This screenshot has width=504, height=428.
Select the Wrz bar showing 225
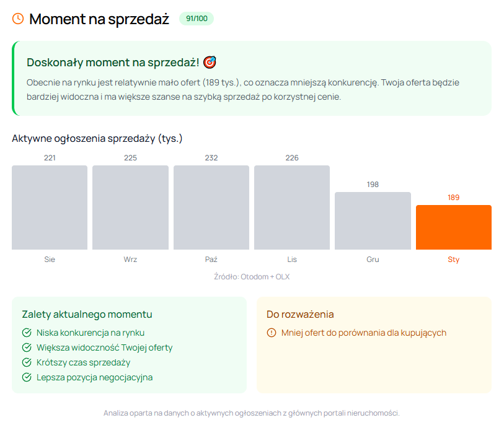pyautogui.click(x=131, y=207)
